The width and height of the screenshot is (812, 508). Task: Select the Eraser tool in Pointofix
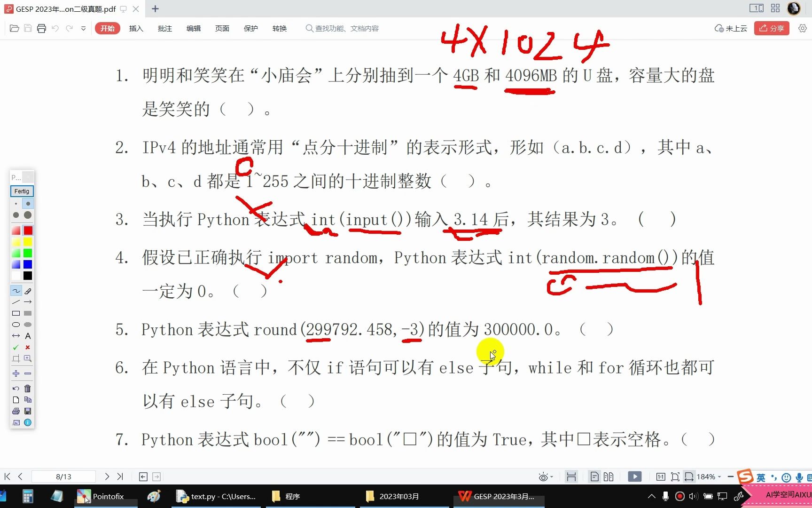pos(28,290)
